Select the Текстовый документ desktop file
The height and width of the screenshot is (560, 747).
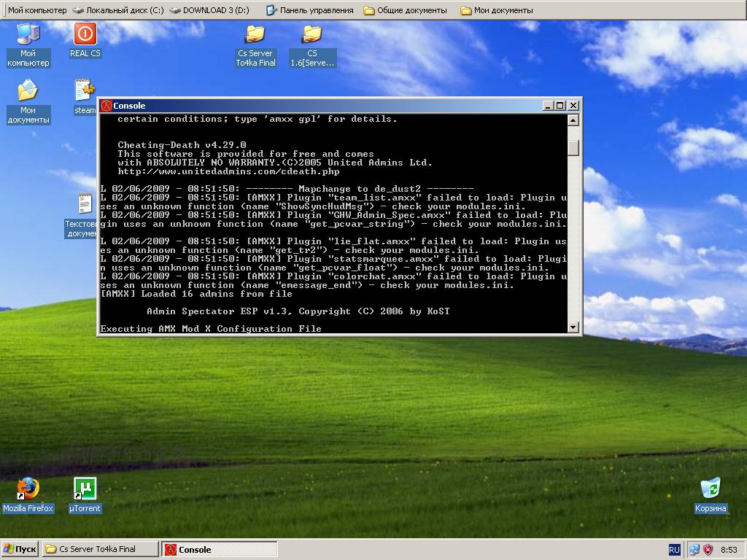click(x=82, y=215)
